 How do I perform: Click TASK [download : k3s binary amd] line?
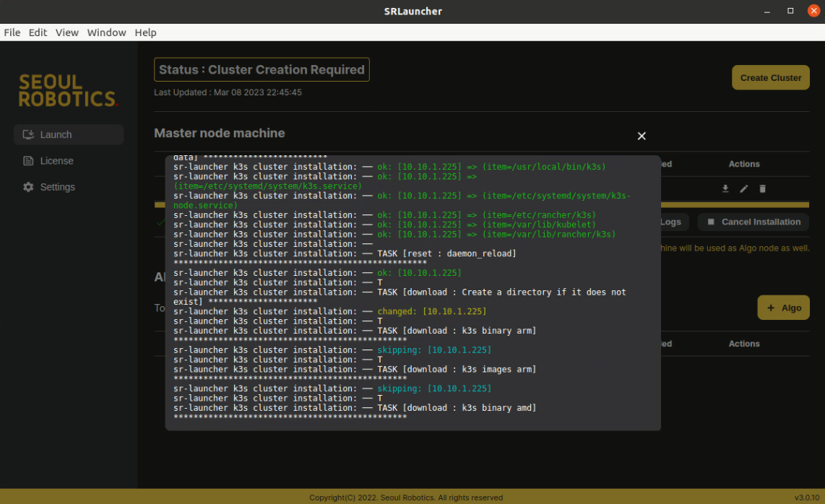click(x=355, y=408)
